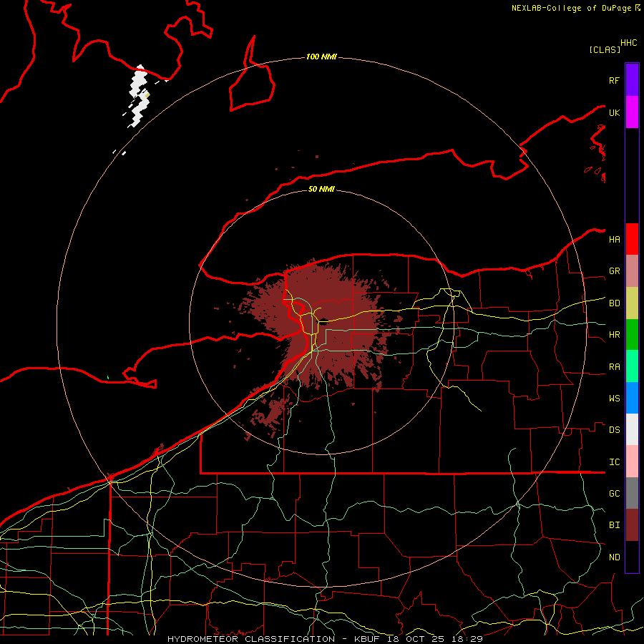Click the HR green legend swatch
The width and height of the screenshot is (644, 644).
[x=632, y=334]
